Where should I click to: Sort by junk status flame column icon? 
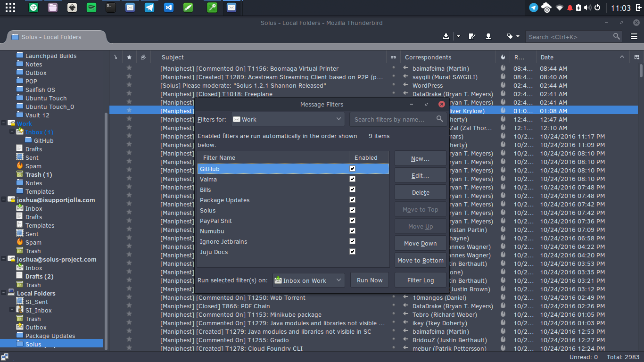[503, 57]
